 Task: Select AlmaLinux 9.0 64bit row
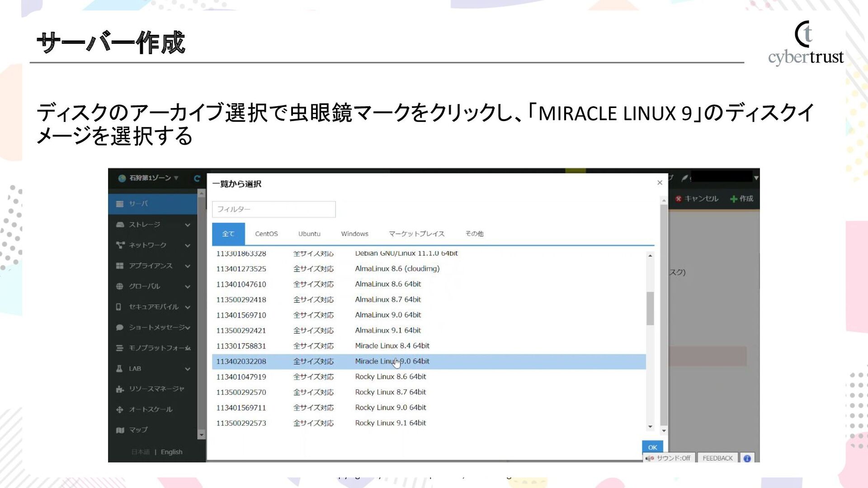click(429, 315)
